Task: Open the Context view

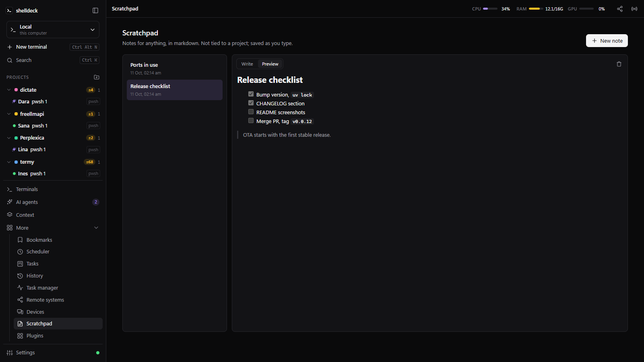Action: pyautogui.click(x=53, y=215)
